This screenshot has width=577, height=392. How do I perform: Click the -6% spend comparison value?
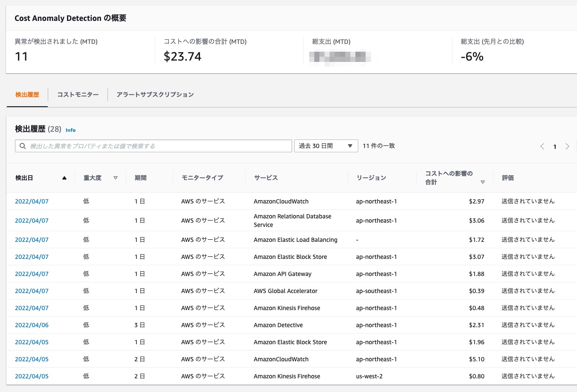[472, 56]
